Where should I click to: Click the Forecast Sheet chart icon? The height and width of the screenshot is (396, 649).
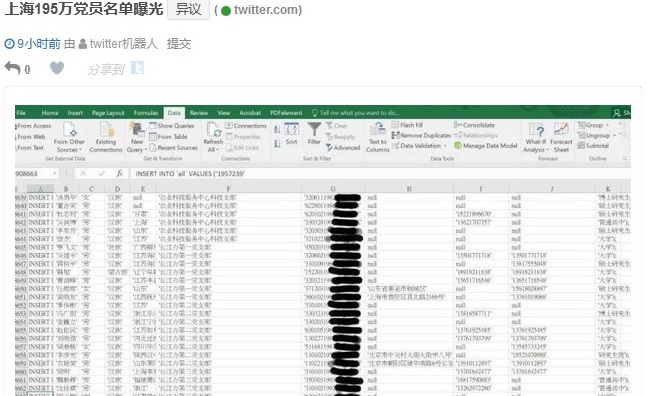click(561, 130)
